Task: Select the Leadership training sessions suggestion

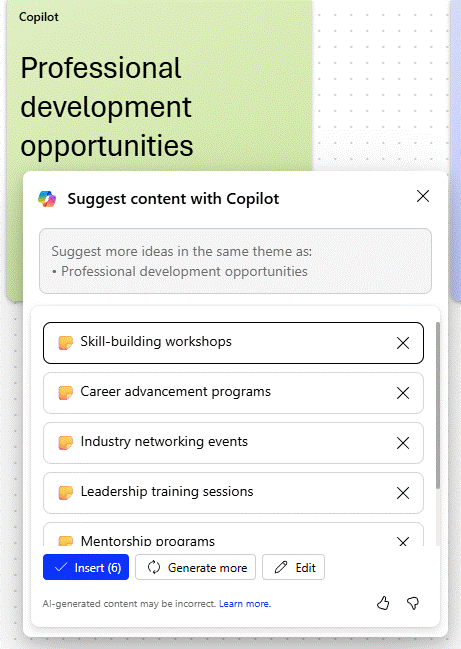Action: (x=233, y=493)
